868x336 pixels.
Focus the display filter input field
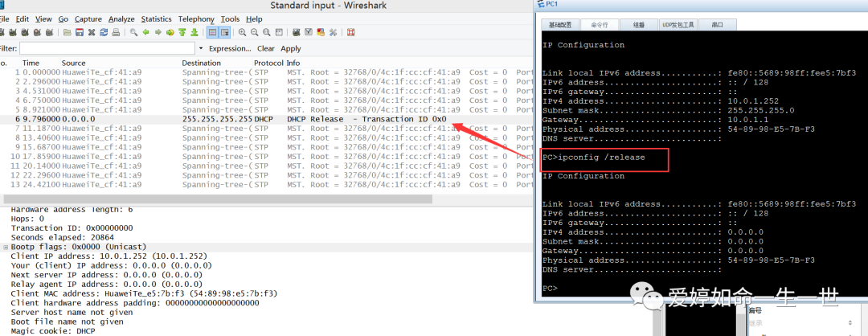point(108,49)
